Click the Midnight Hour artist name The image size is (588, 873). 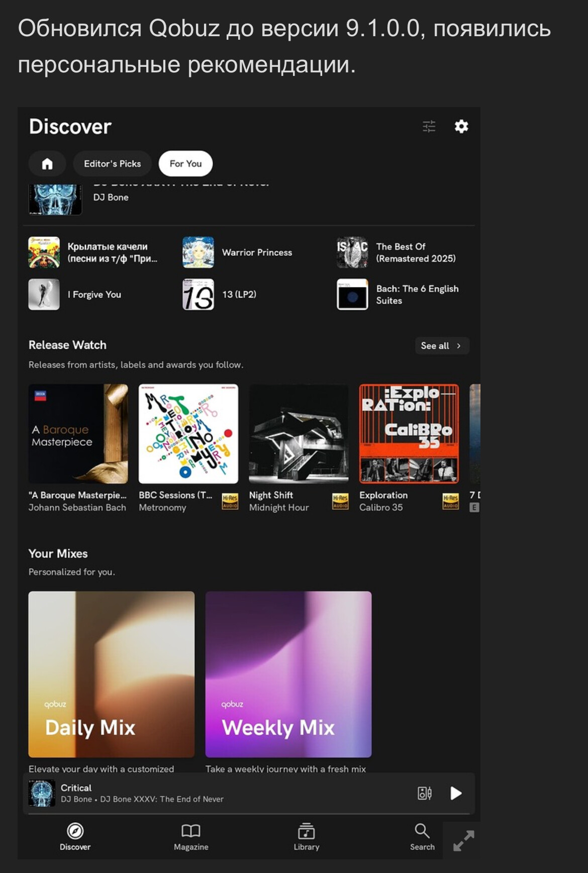point(279,508)
